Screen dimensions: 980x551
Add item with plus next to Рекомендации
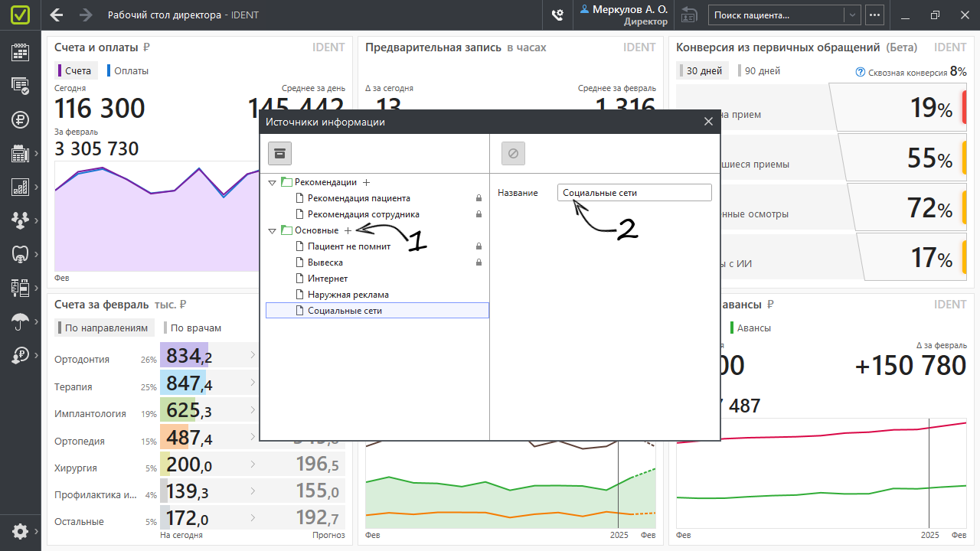click(x=366, y=182)
